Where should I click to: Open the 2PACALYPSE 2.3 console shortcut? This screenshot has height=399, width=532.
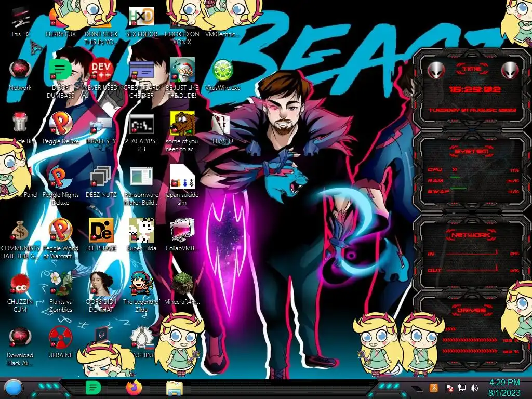141,133
